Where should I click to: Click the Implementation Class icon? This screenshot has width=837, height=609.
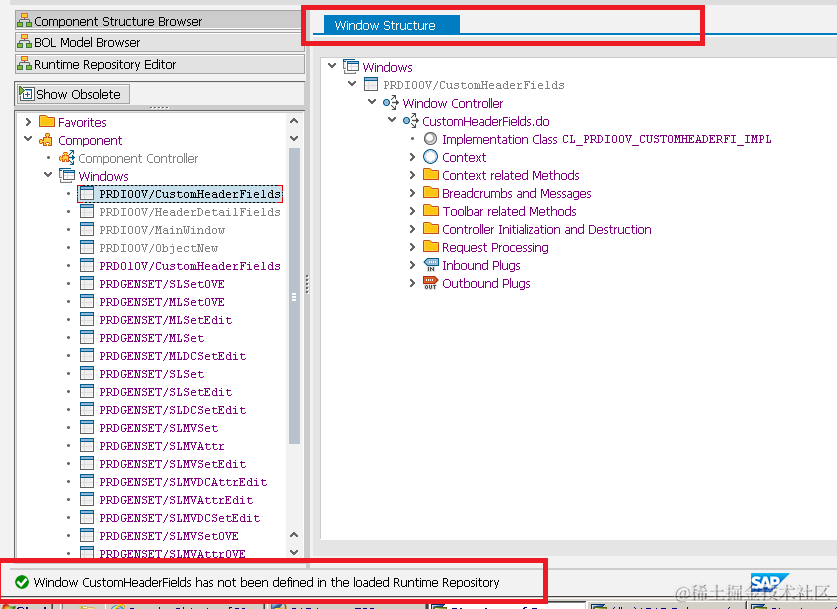430,139
